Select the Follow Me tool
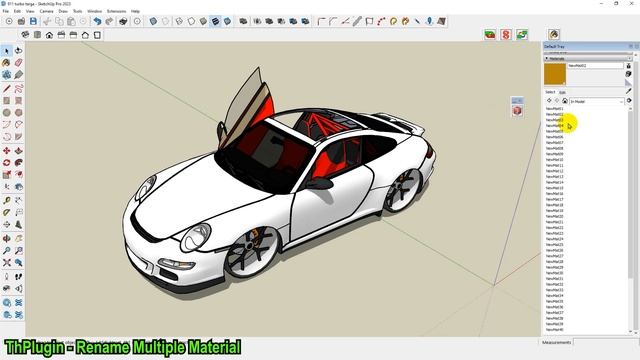640x360 pixels. pyautogui.click(x=18, y=163)
